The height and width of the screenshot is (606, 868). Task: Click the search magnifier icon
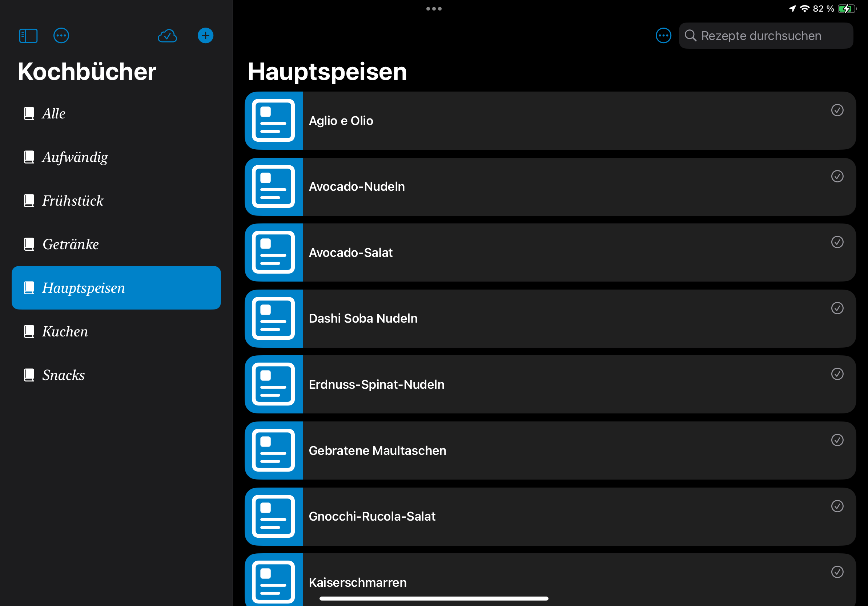[x=690, y=36]
